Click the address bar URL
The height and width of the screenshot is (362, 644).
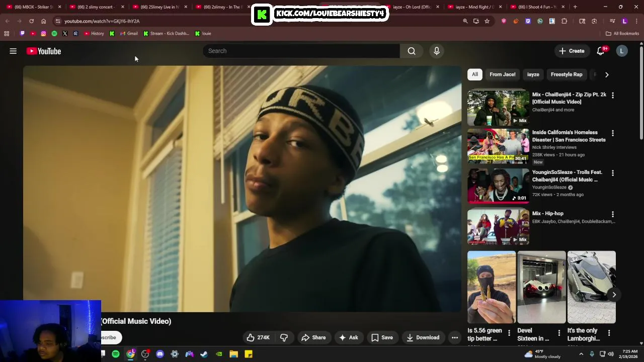tap(102, 21)
